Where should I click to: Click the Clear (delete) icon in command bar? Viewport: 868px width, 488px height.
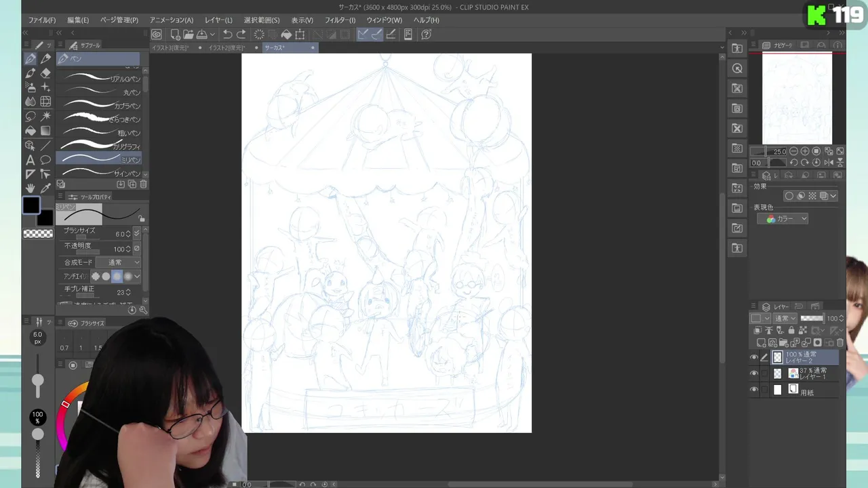tap(259, 35)
